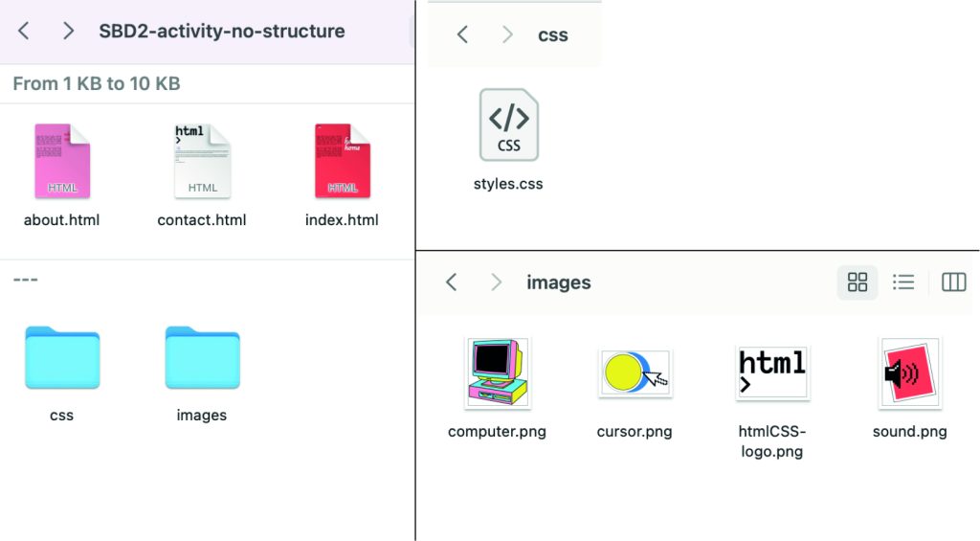
Task: Switch images window to list view
Action: (x=903, y=282)
